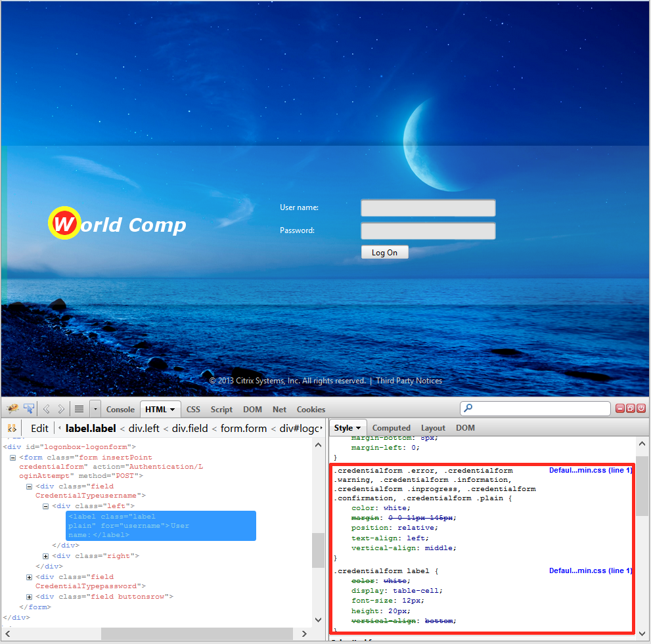Click the back arrow in Firebug toolbar
651x644 pixels.
(47, 409)
